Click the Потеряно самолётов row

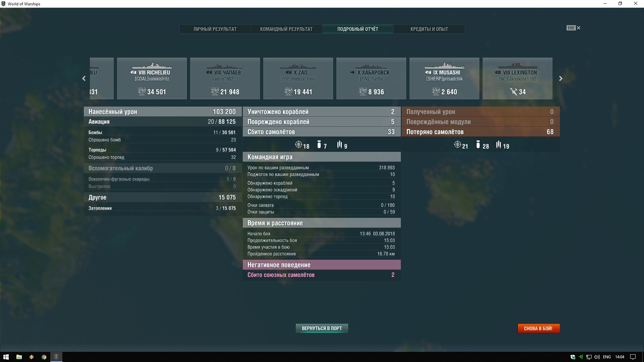coord(481,132)
